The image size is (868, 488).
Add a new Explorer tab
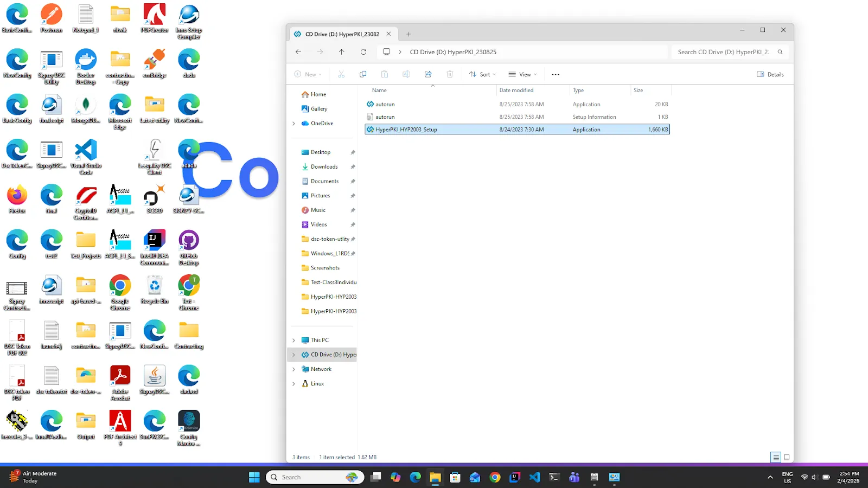click(x=409, y=34)
